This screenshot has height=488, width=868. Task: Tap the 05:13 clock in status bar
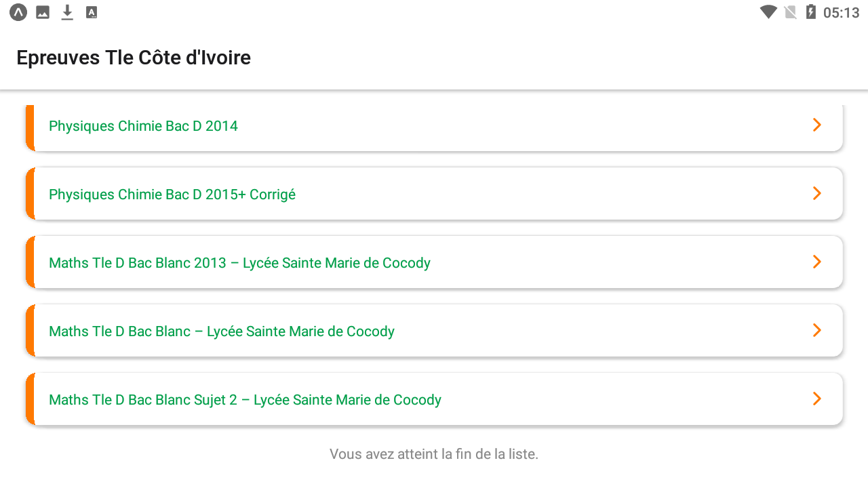pyautogui.click(x=841, y=13)
